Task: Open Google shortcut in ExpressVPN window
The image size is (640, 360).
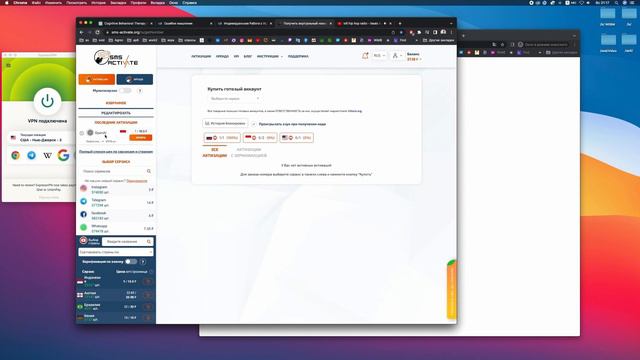Action: point(63,156)
